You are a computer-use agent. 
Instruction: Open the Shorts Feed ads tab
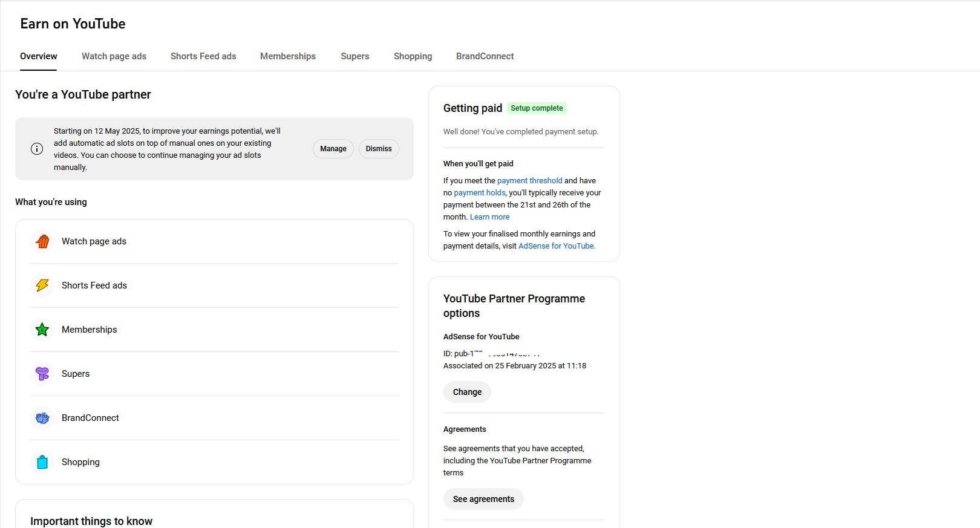(x=203, y=56)
